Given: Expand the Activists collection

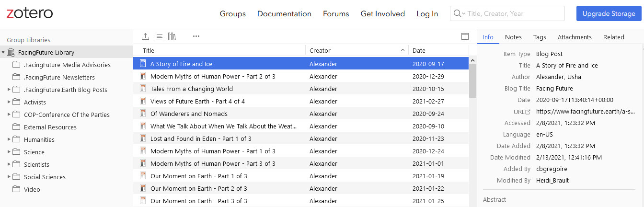Looking at the screenshot, I should coord(9,102).
